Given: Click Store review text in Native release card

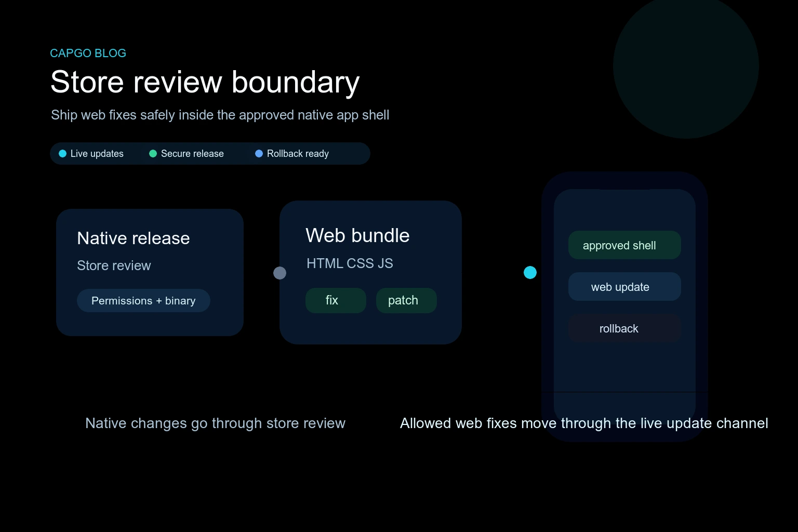Looking at the screenshot, I should pyautogui.click(x=114, y=265).
